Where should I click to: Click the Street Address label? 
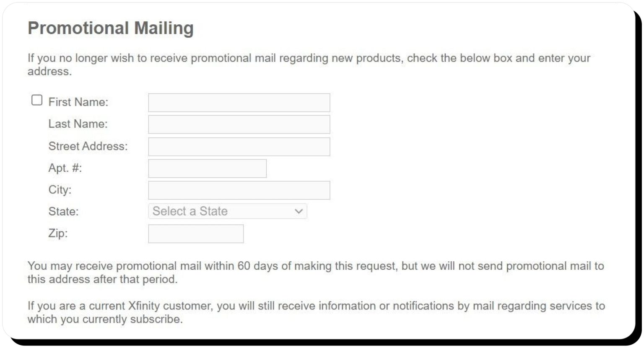(88, 146)
